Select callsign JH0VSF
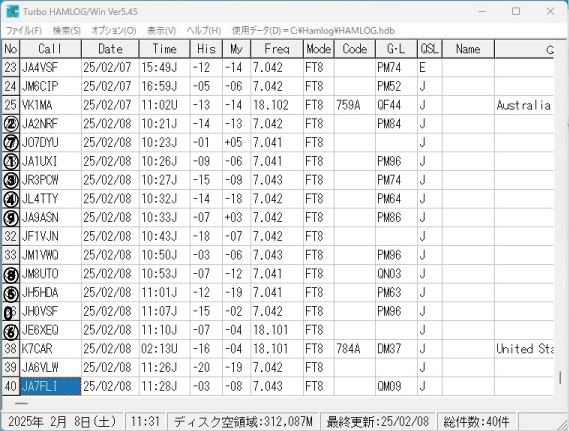 pyautogui.click(x=40, y=311)
